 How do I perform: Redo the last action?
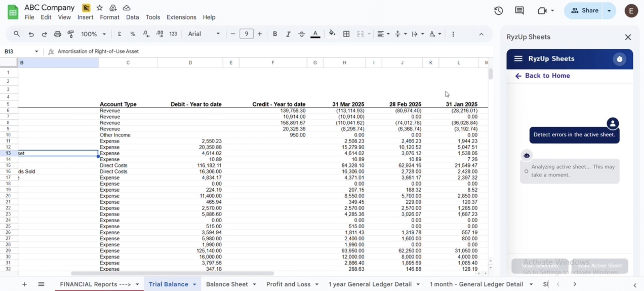point(44,34)
